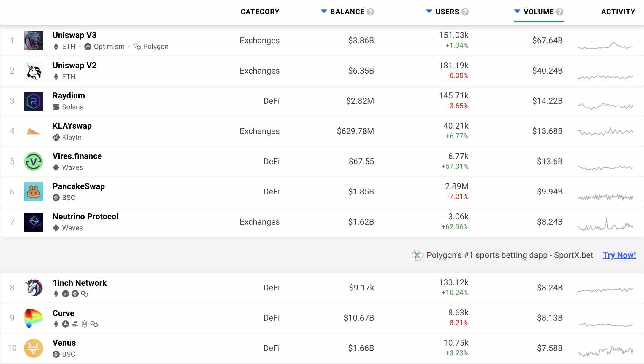Click the KLAYswap orange logo

(33, 131)
